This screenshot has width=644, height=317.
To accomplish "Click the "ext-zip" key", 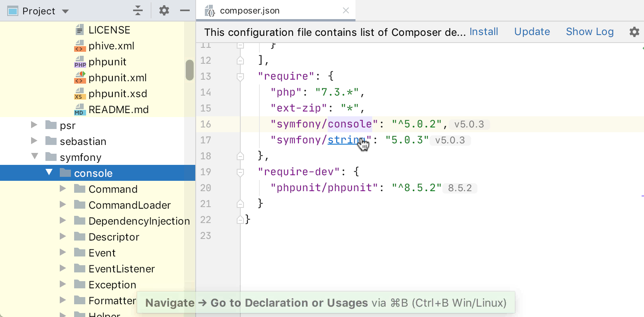I will pyautogui.click(x=298, y=108).
